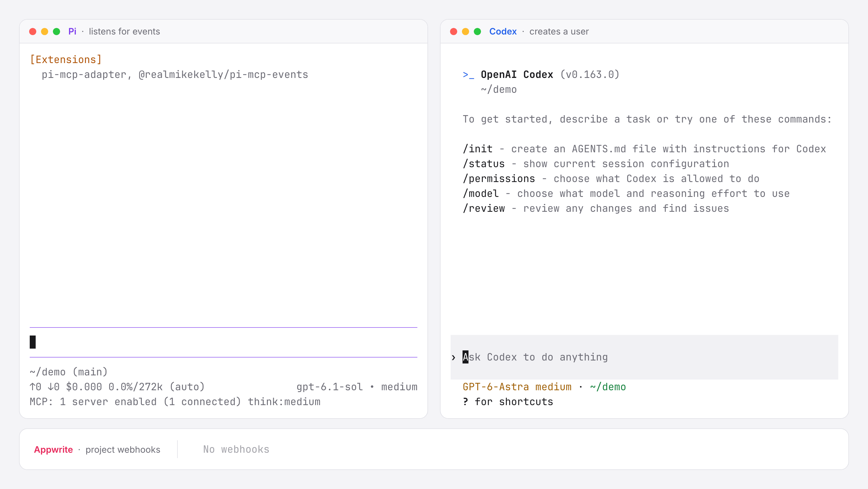Click the (v0.163.0) version label
The width and height of the screenshot is (868, 489).
(x=590, y=75)
